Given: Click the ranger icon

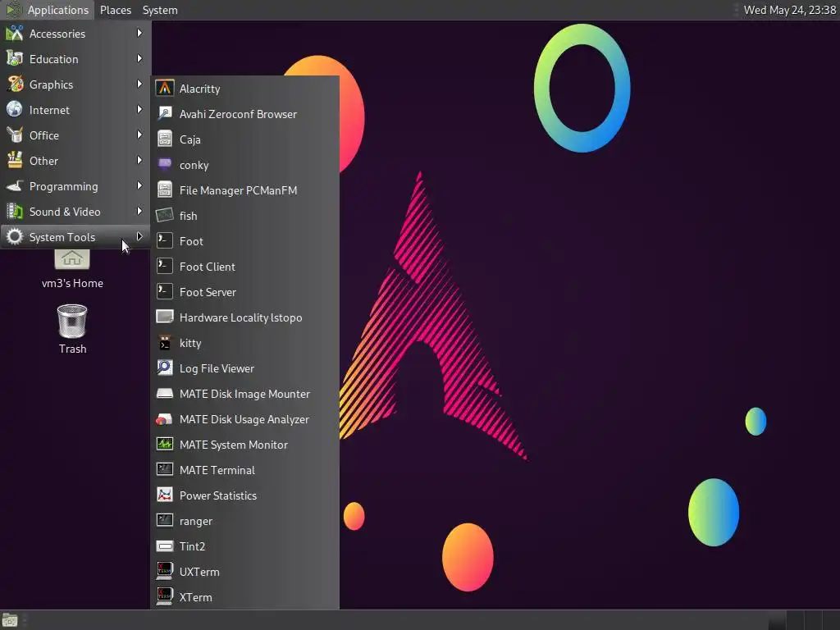Looking at the screenshot, I should 164,520.
